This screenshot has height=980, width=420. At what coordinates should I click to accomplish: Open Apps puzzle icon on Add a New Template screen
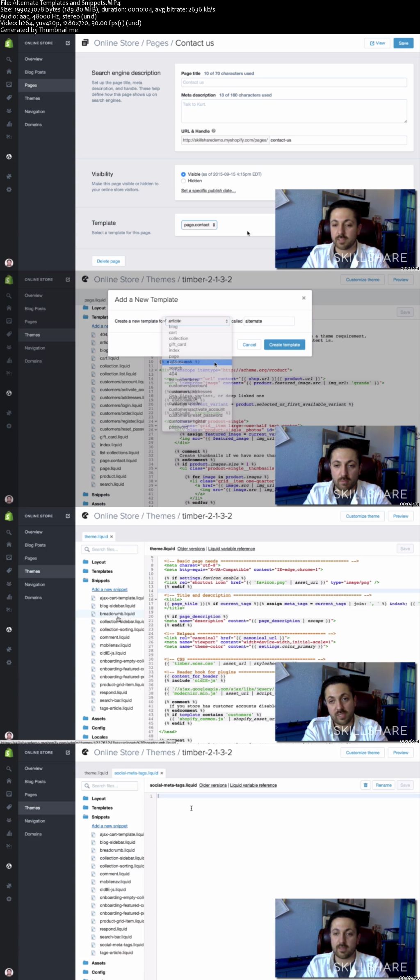point(9,413)
